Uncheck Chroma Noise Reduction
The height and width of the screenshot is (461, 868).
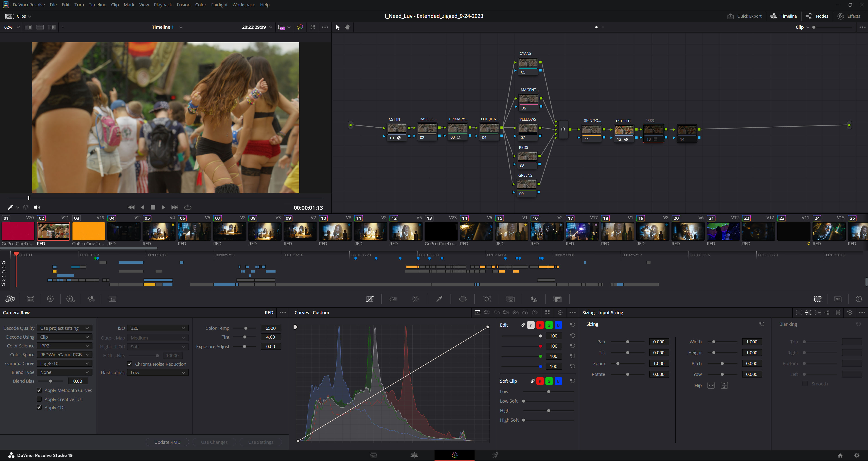(130, 364)
